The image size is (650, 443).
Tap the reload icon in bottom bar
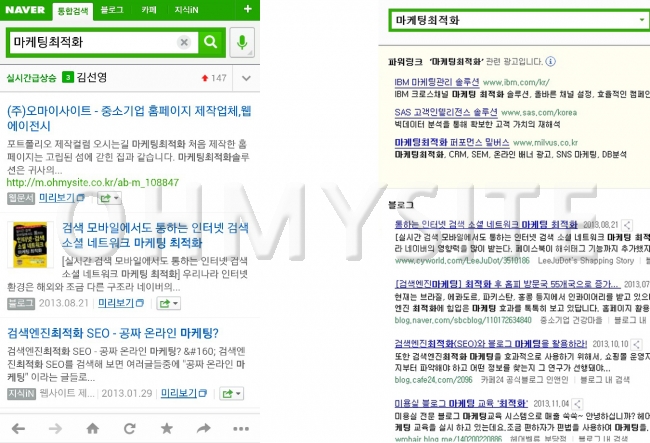[130, 428]
